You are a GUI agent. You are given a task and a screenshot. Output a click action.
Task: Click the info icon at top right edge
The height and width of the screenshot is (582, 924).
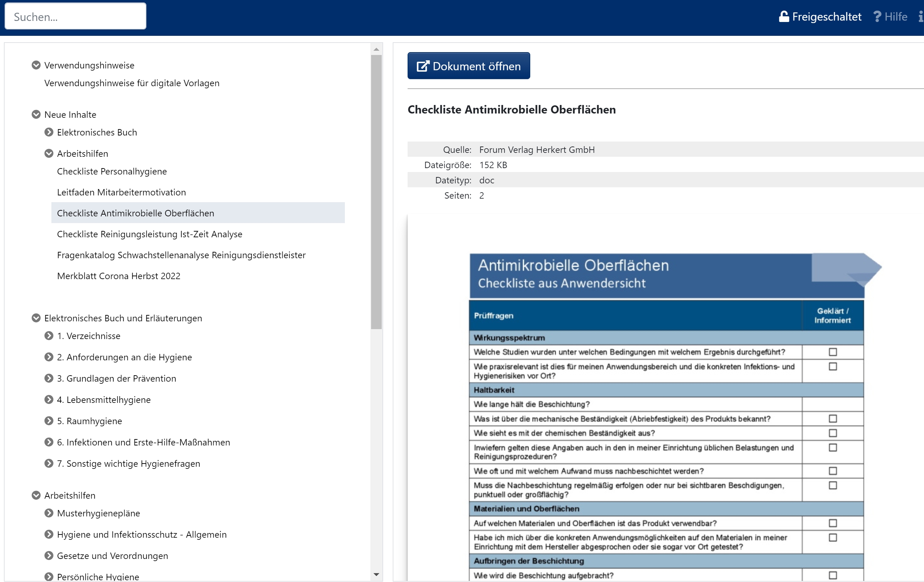920,17
